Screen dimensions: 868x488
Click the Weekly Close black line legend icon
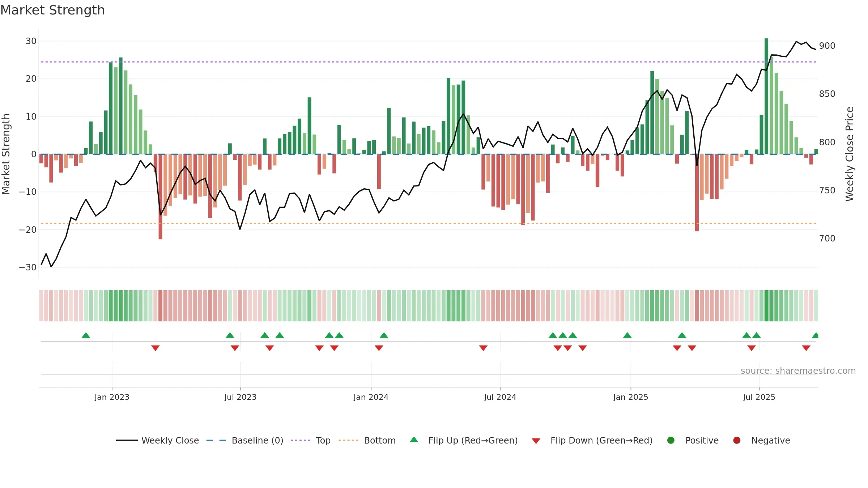[x=127, y=440]
